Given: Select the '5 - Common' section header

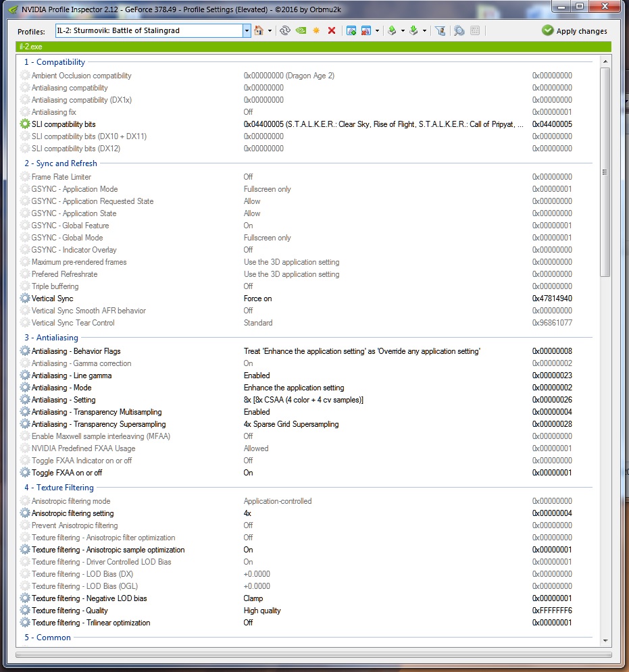Looking at the screenshot, I should coord(47,638).
